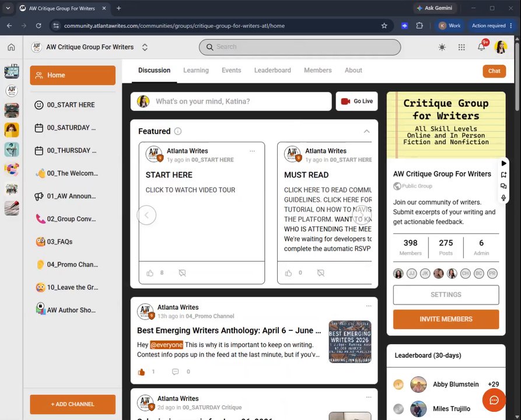
Task: Open the AW Author Showcase channel
Action: tap(73, 310)
